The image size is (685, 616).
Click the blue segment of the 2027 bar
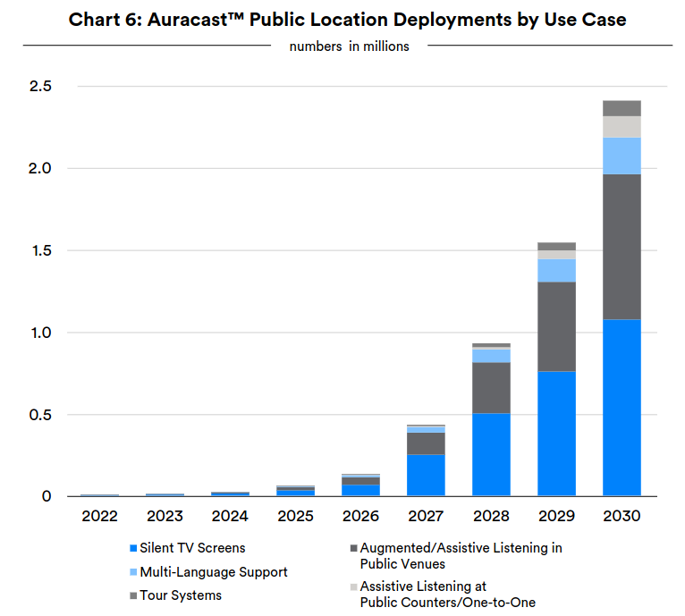tap(426, 475)
